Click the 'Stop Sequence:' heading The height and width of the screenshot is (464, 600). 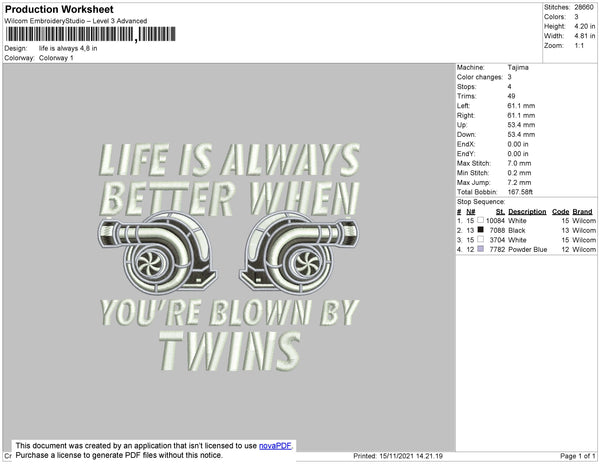(x=481, y=202)
